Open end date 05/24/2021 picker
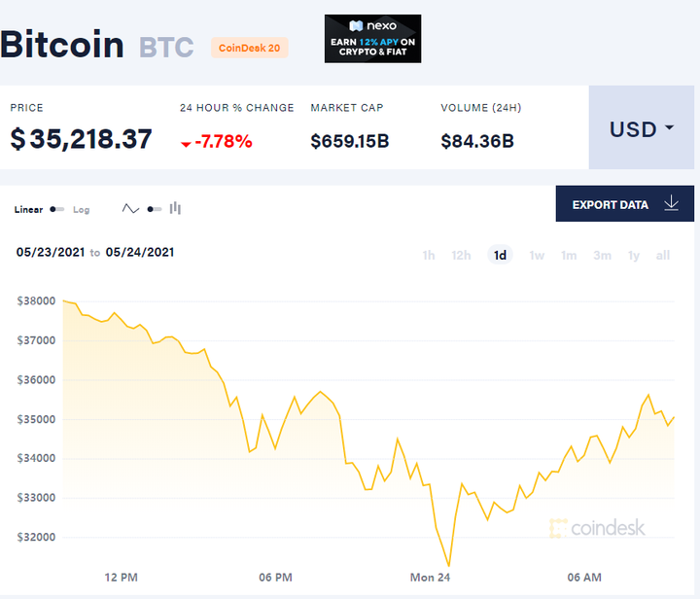Viewport: 700px width, 599px height. 140,252
